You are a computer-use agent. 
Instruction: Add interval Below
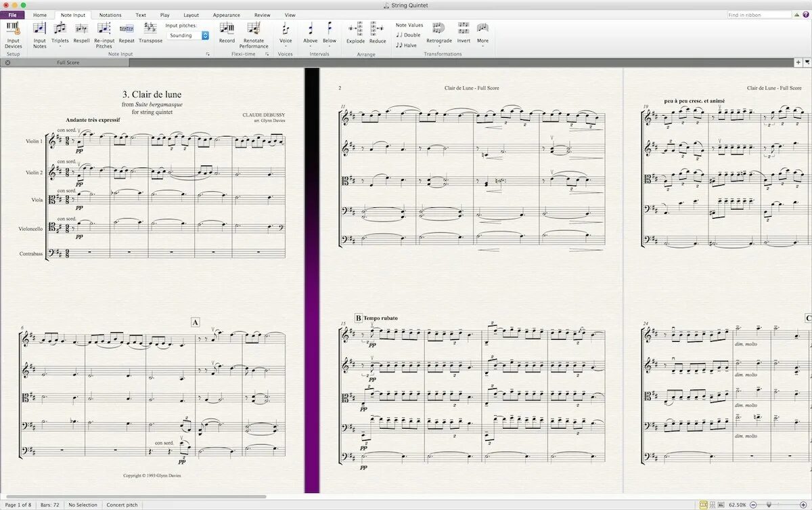pos(330,34)
